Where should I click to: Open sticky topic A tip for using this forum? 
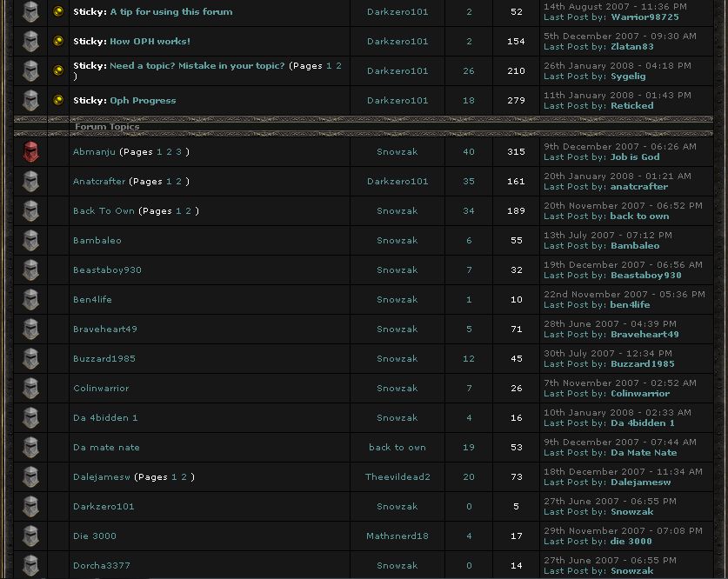click(x=171, y=11)
